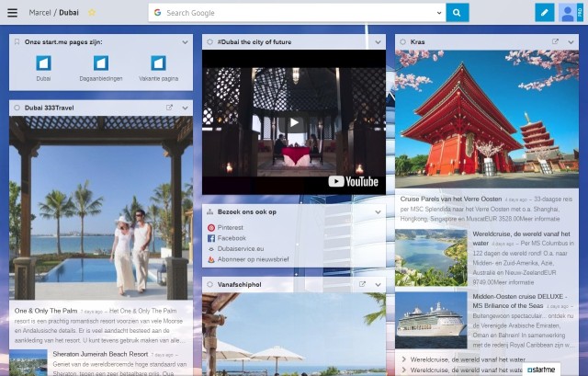The width and height of the screenshot is (588, 376).
Task: Open Dubai 333Travel in a new window
Action: (x=169, y=108)
